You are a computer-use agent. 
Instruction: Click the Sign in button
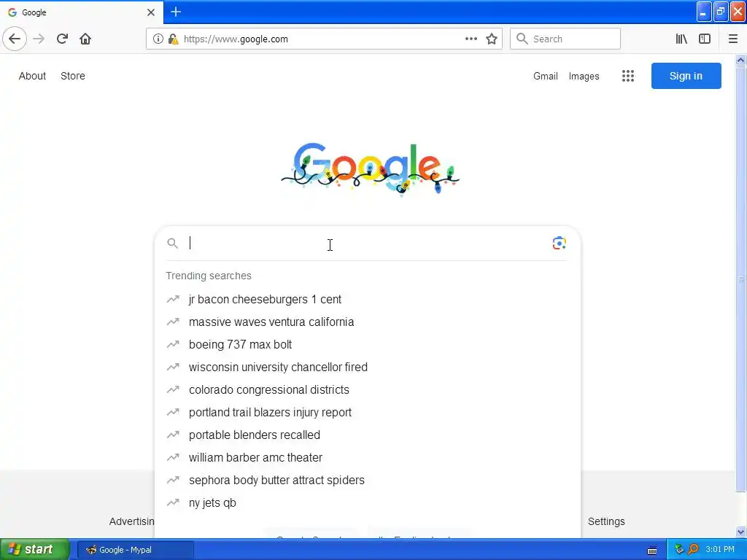coord(686,76)
